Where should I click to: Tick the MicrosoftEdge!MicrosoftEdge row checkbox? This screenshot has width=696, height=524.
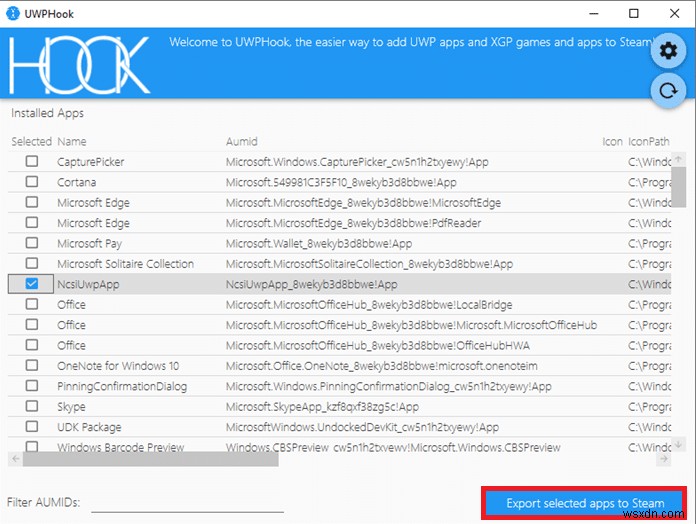(32, 202)
